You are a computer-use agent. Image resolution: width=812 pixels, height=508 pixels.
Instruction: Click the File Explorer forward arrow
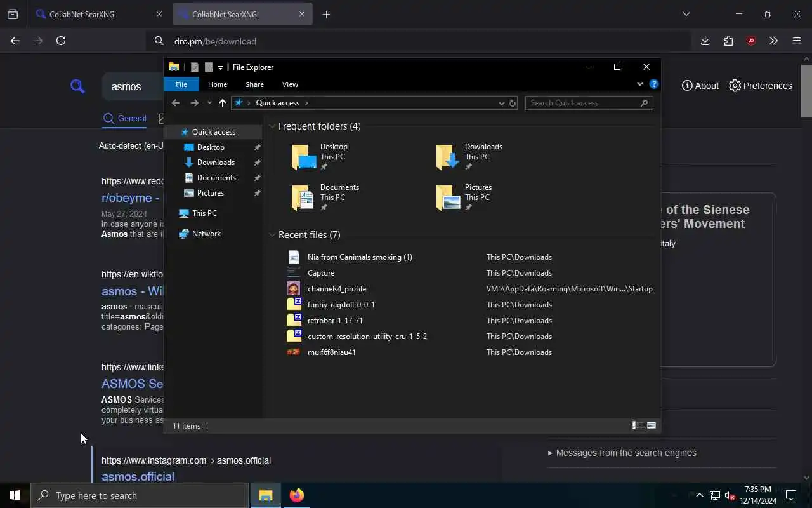click(x=195, y=103)
